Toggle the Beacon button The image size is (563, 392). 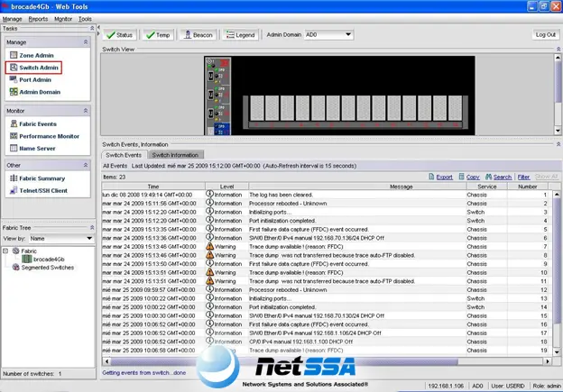tap(198, 35)
